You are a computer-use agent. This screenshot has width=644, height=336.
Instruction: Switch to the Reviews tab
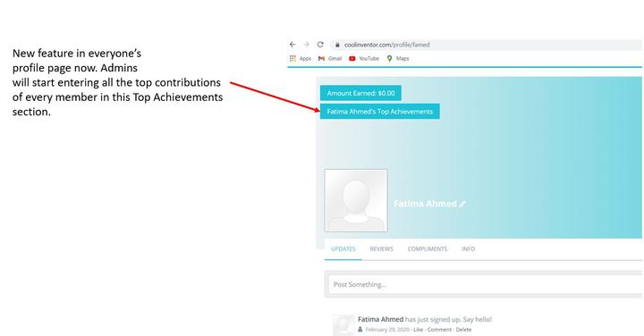pyautogui.click(x=382, y=249)
